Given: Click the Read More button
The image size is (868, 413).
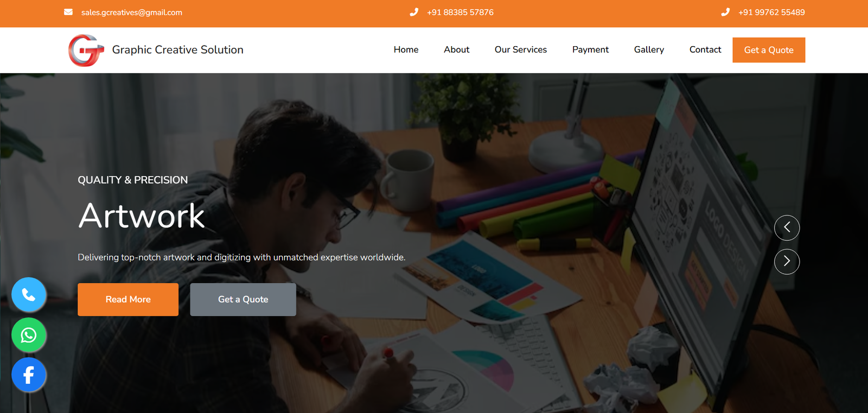Looking at the screenshot, I should [x=128, y=300].
